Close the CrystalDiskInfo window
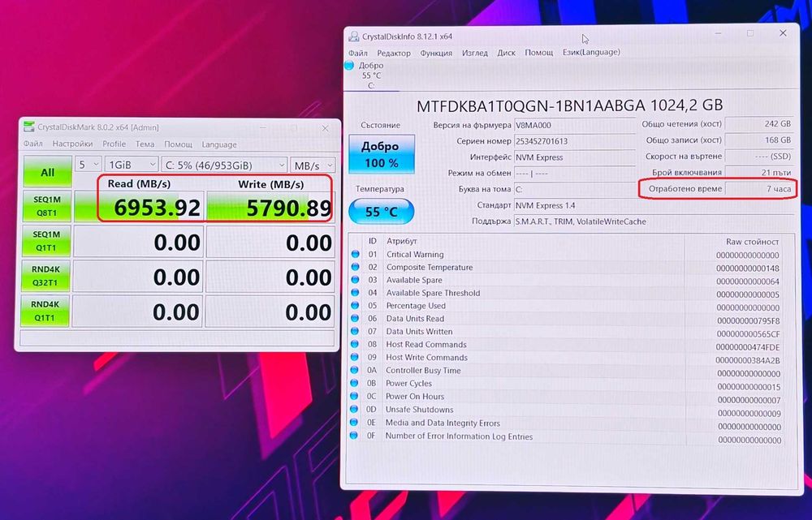The height and width of the screenshot is (520, 812). (x=783, y=33)
